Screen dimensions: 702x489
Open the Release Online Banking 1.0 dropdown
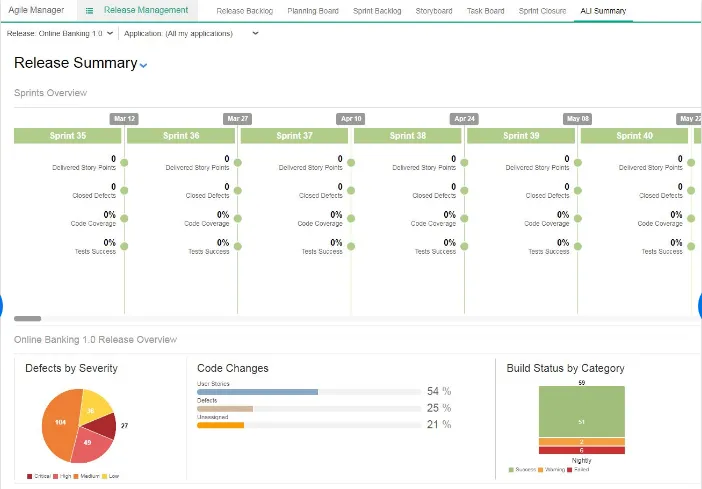tap(60, 34)
